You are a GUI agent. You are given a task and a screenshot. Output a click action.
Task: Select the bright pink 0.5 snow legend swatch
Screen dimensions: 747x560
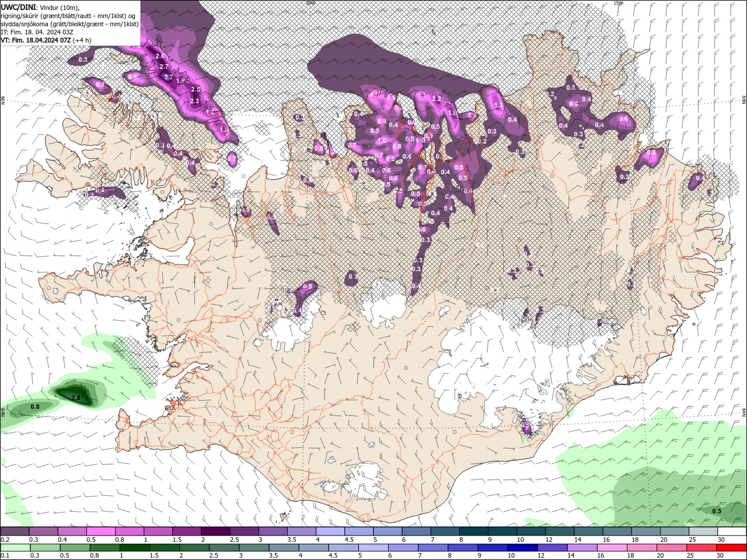(x=100, y=531)
